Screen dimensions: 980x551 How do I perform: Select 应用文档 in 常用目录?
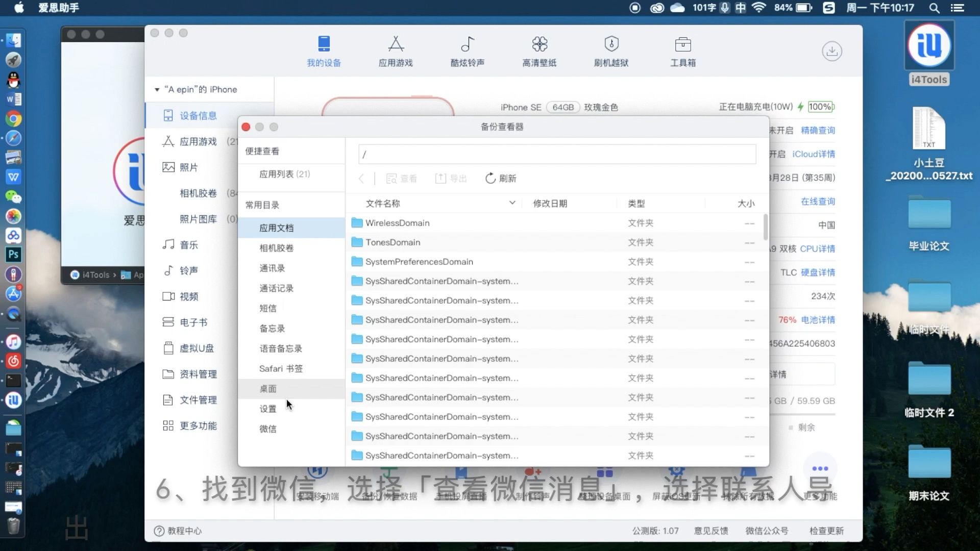[291, 228]
